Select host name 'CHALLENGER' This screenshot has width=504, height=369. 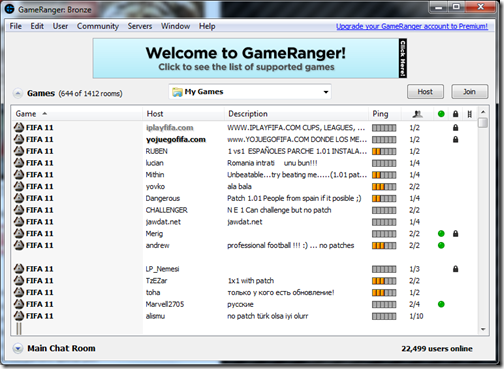pos(166,210)
